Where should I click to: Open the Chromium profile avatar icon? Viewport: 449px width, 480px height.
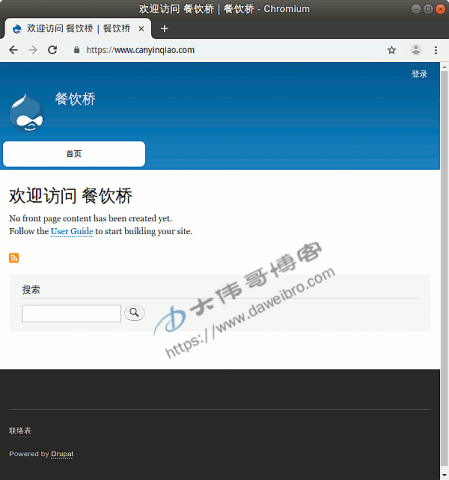416,50
